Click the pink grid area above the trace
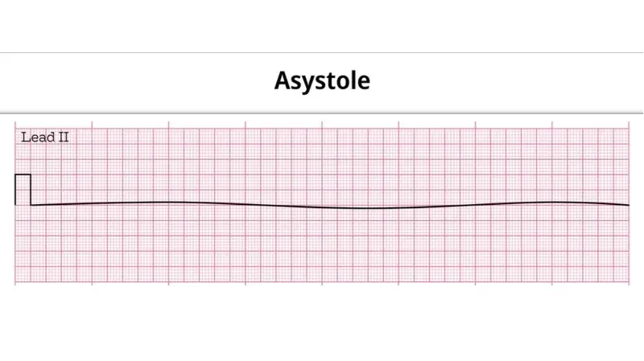Viewport: 644px width, 361px height. click(x=322, y=164)
